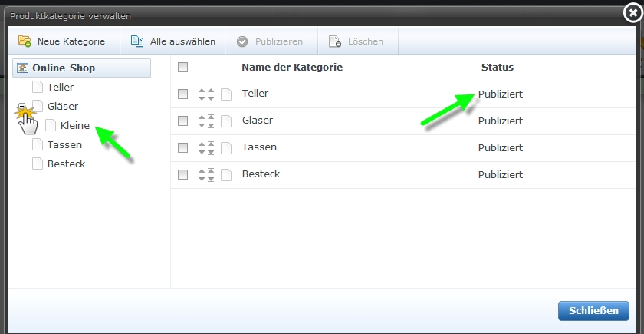Enable the Besteck row checkbox

(x=182, y=174)
